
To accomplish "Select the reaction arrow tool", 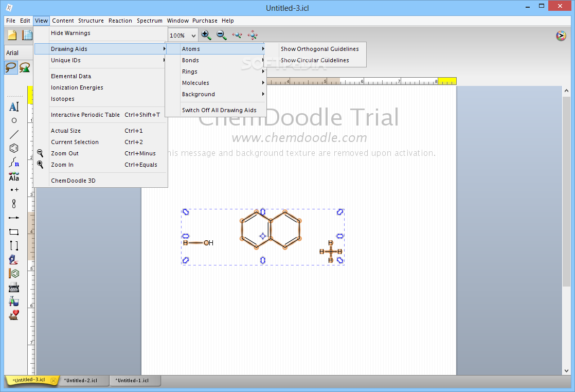I will [x=14, y=218].
